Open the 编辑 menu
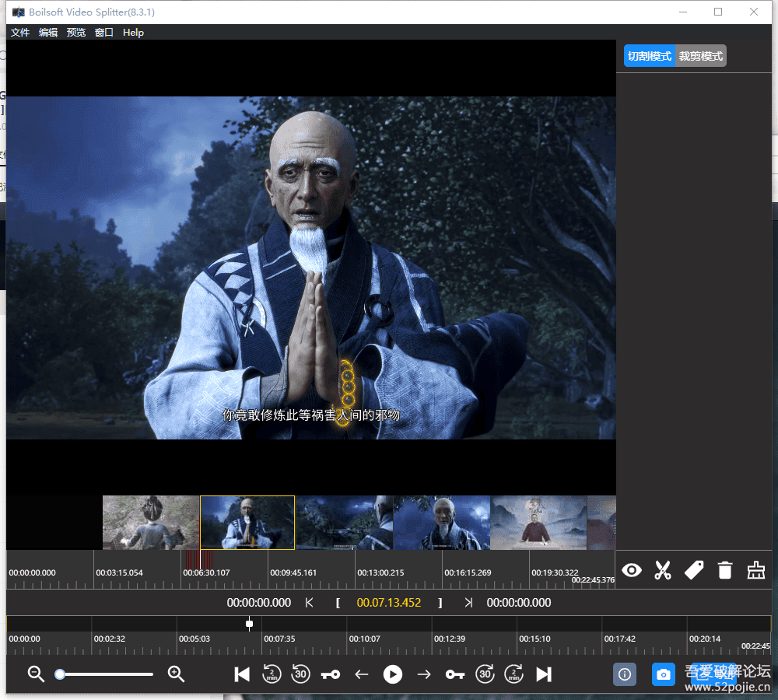 [x=48, y=32]
